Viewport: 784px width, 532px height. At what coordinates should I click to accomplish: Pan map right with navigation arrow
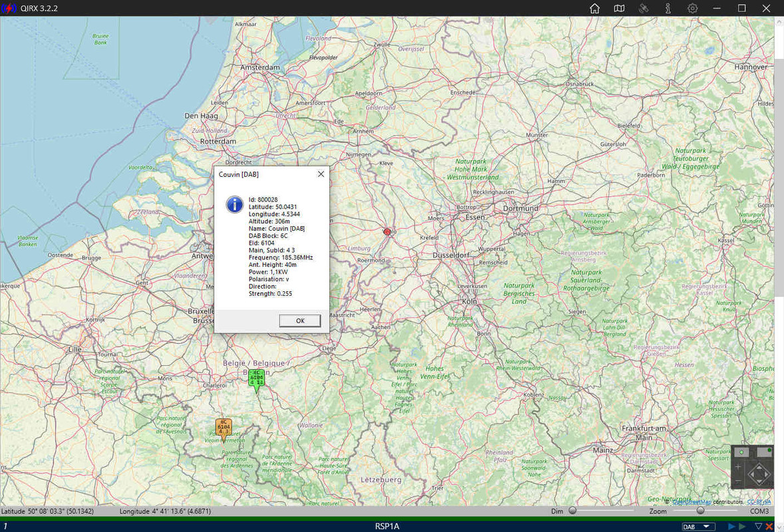coord(767,474)
